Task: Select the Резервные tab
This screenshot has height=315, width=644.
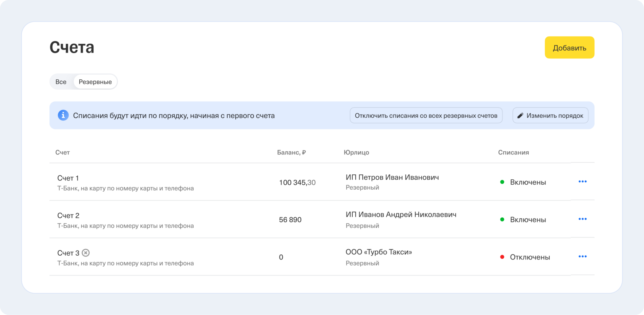Action: tap(95, 82)
